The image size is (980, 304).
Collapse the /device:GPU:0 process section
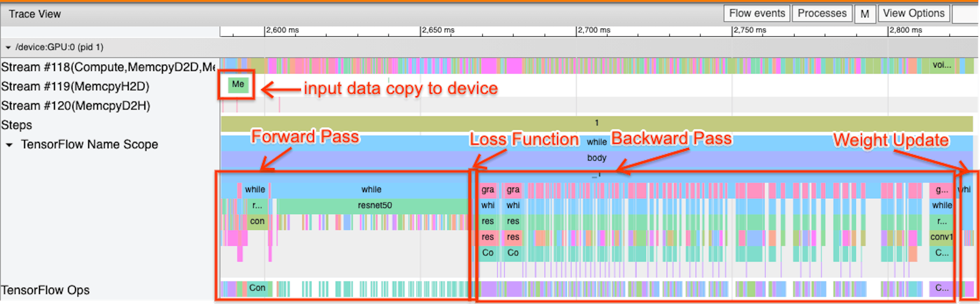click(x=8, y=47)
